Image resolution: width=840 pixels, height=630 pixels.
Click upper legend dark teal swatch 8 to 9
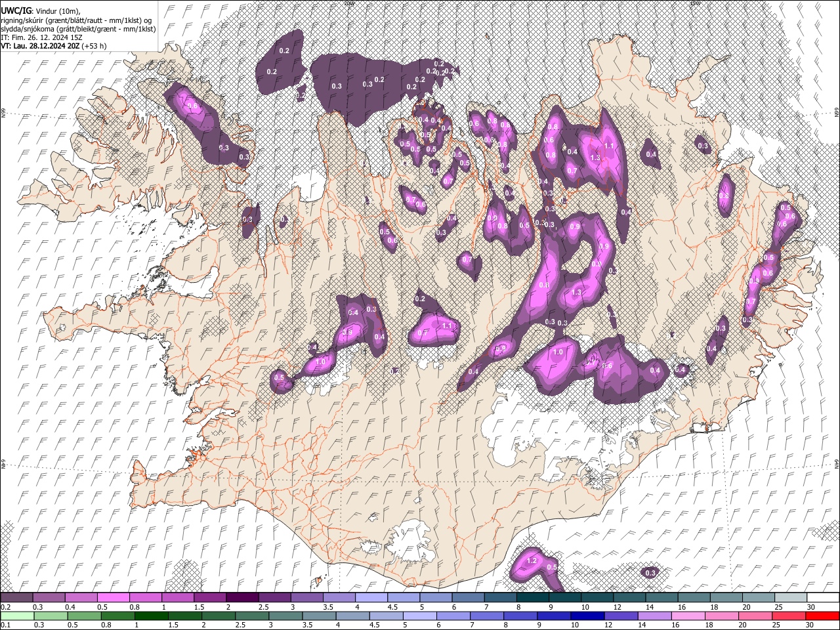click(532, 597)
